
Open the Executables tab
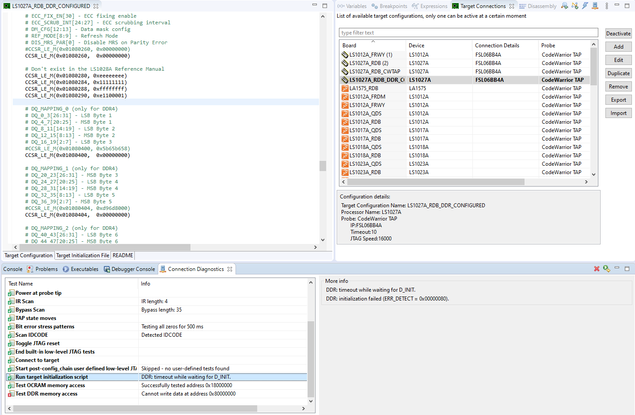coord(81,269)
